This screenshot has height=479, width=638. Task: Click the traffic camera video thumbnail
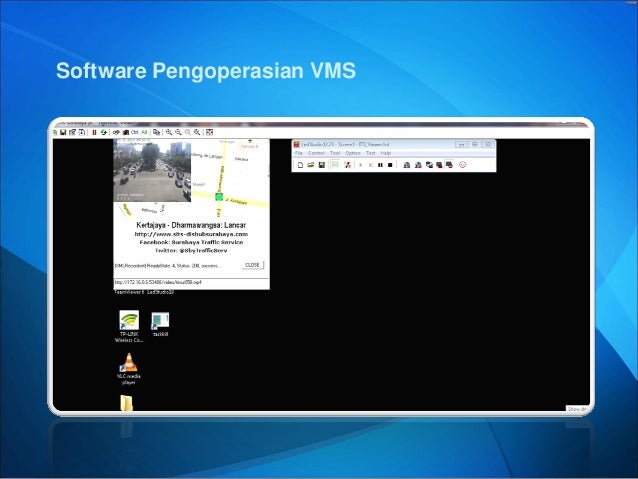point(152,171)
